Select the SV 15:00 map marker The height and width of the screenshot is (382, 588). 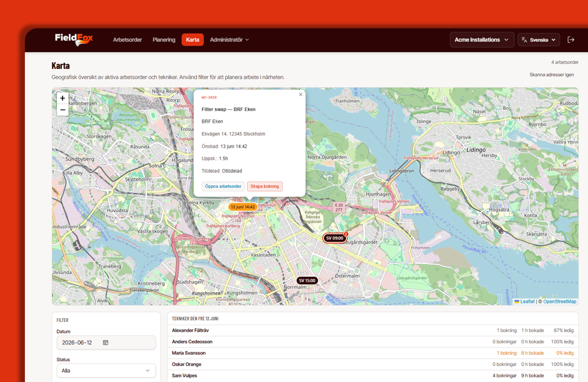[x=307, y=280]
